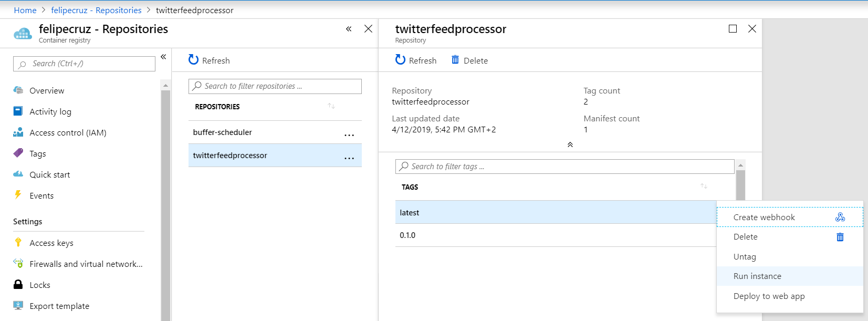Screen dimensions: 868x321
Task: Click the Events lightning bolt icon
Action: (x=18, y=195)
